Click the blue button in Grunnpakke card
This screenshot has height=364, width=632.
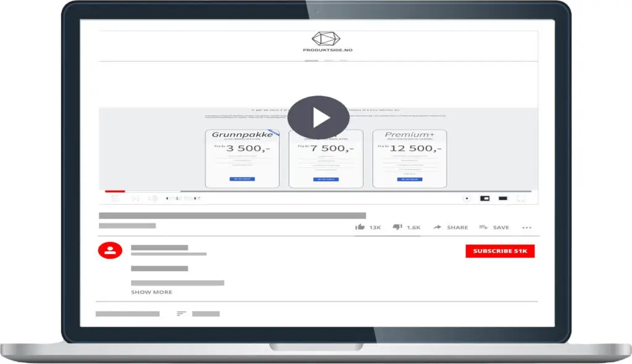tap(242, 179)
